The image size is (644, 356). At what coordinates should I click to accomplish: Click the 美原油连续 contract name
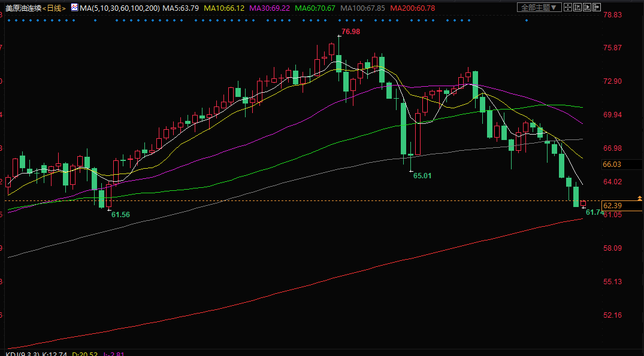pos(22,8)
